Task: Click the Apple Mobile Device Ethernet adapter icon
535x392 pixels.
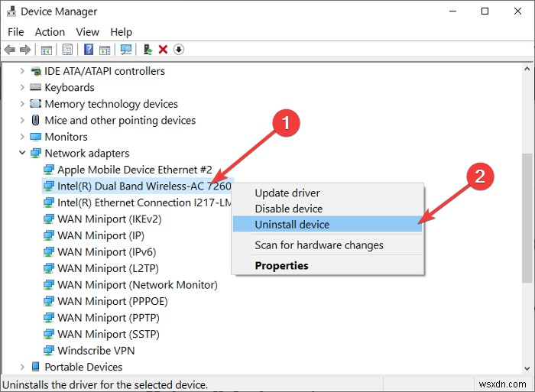Action: coord(48,170)
